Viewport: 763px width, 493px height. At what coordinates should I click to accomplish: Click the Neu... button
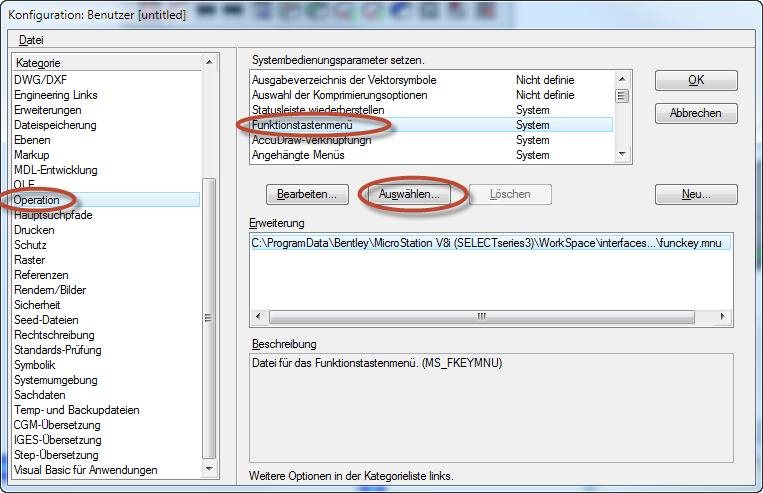pyautogui.click(x=696, y=194)
